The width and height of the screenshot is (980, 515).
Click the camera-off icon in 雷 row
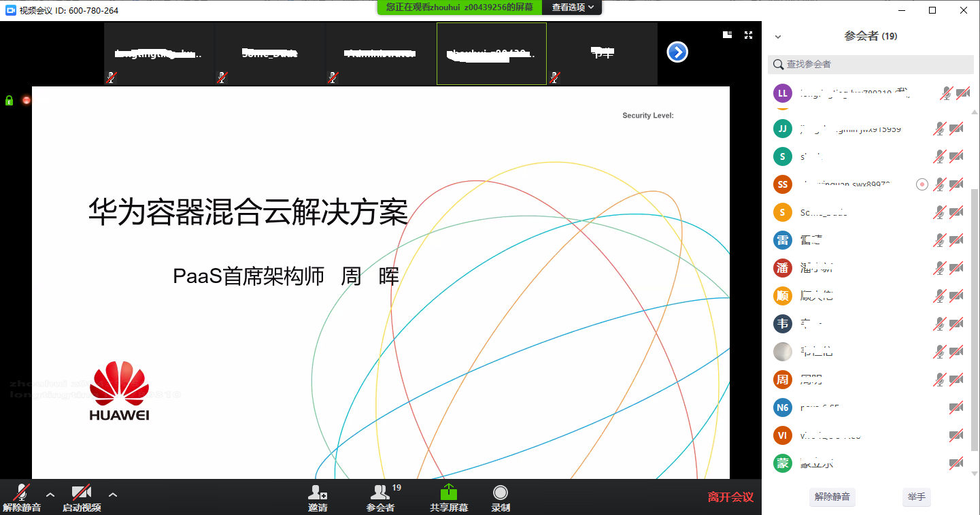[956, 240]
